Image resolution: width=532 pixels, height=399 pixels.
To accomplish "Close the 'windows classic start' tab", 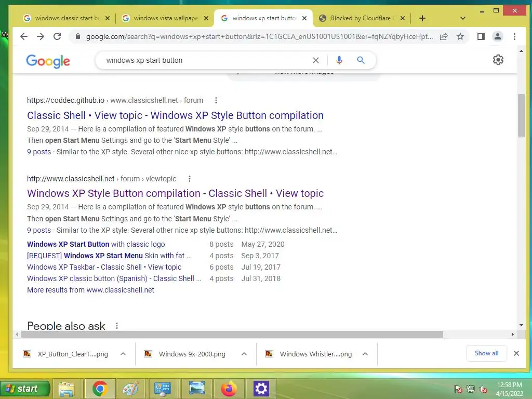I will coord(107,18).
